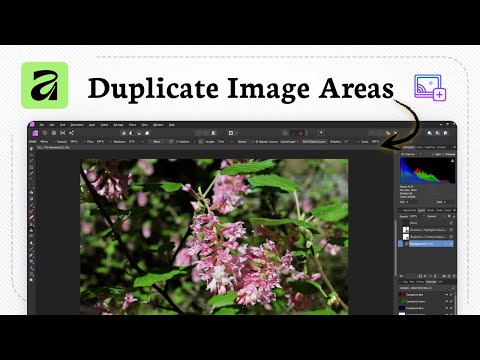Switch to the Export persona

click(x=71, y=133)
